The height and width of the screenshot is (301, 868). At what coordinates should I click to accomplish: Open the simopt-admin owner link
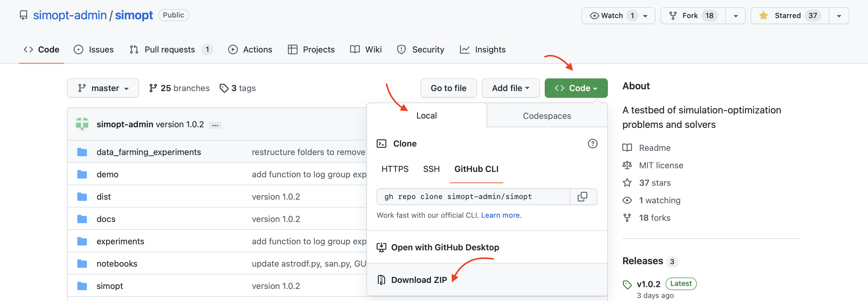click(70, 15)
